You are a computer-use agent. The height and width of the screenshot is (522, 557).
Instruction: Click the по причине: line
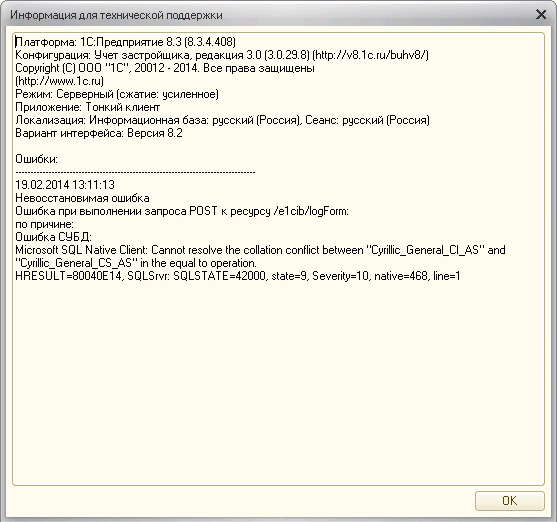(x=44, y=224)
